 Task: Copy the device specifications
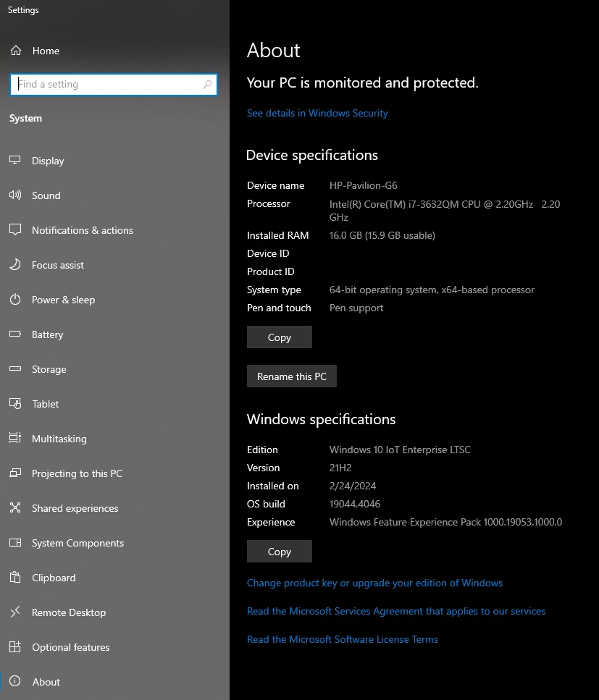279,337
